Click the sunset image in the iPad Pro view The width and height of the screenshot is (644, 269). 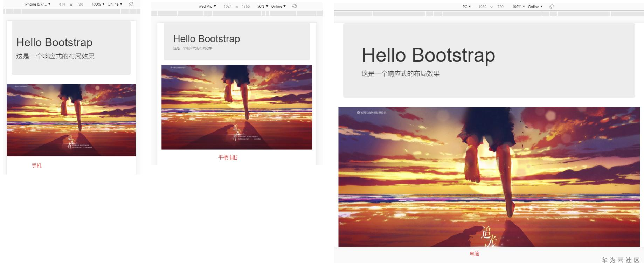237,107
